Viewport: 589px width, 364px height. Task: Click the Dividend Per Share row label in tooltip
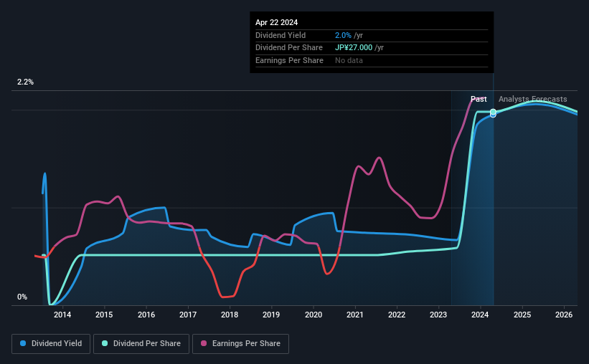(289, 48)
